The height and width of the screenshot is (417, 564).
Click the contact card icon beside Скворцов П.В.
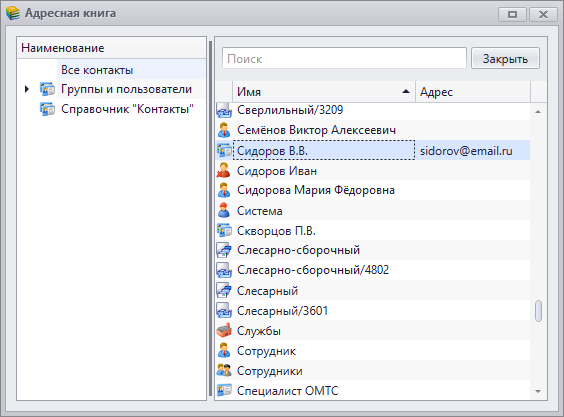[x=224, y=230]
